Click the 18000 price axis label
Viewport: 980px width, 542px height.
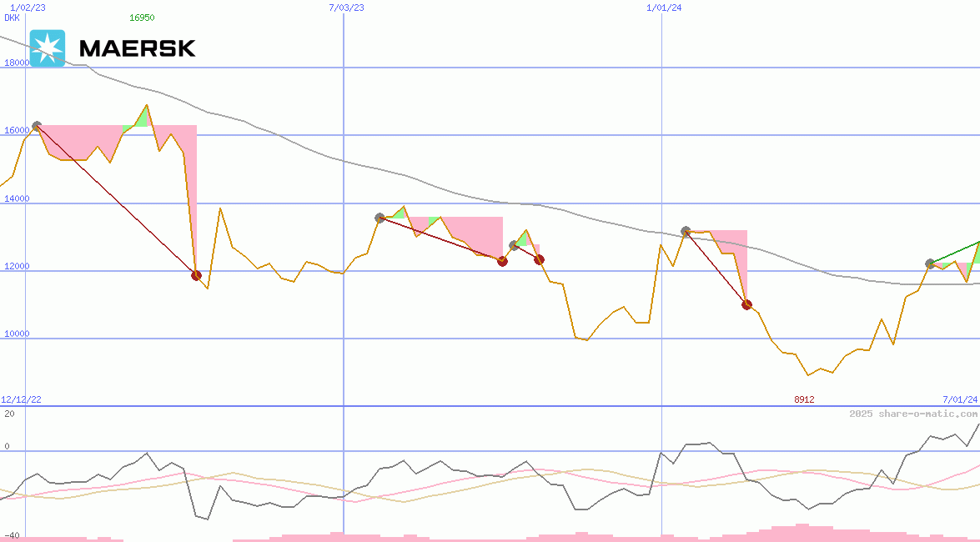tap(17, 63)
